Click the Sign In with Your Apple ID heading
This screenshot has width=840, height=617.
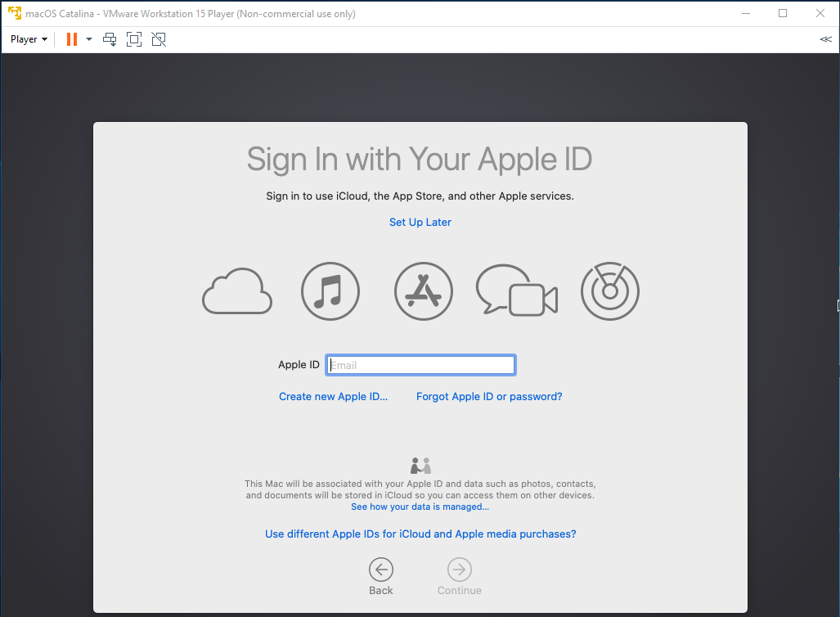(420, 160)
